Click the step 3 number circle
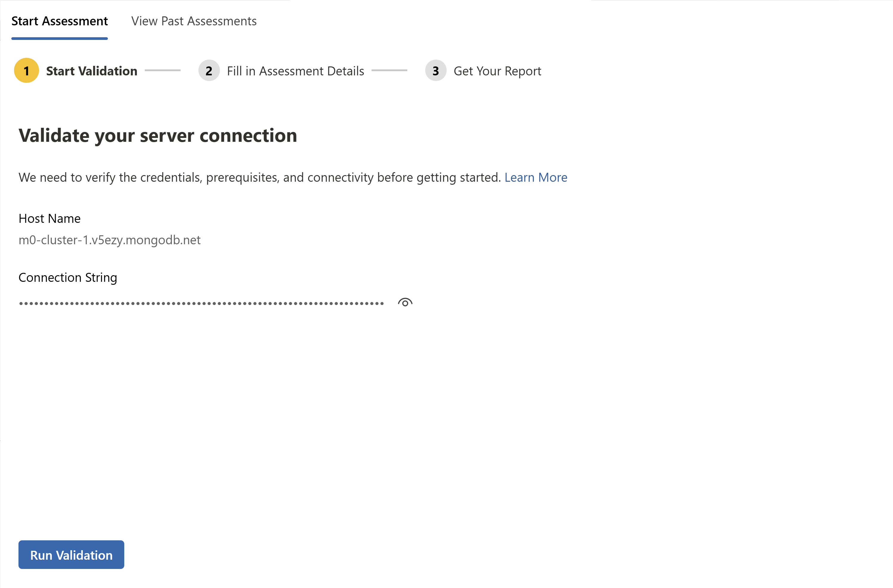 435,71
